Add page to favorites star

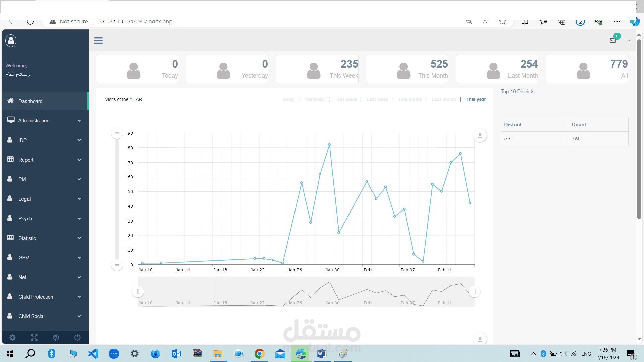coord(502,22)
